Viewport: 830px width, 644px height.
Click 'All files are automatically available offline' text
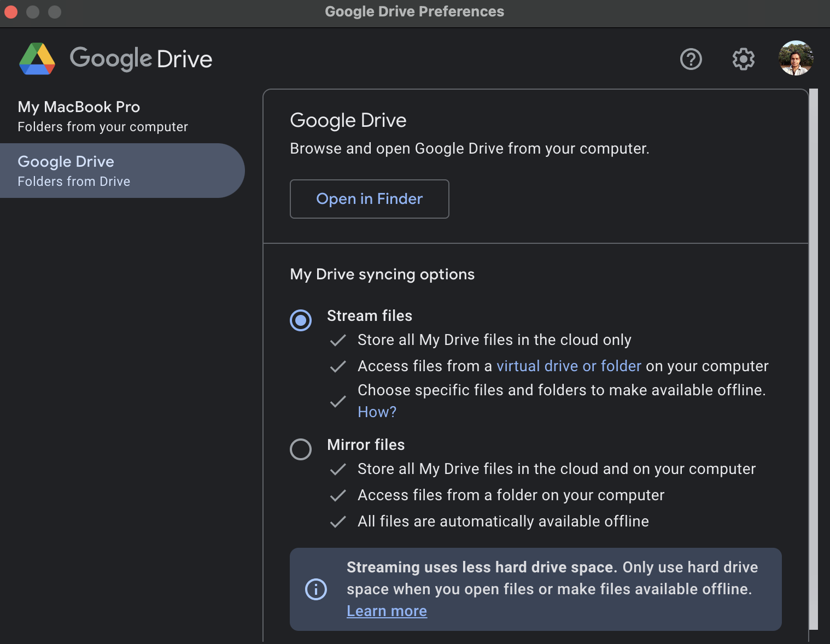point(503,522)
